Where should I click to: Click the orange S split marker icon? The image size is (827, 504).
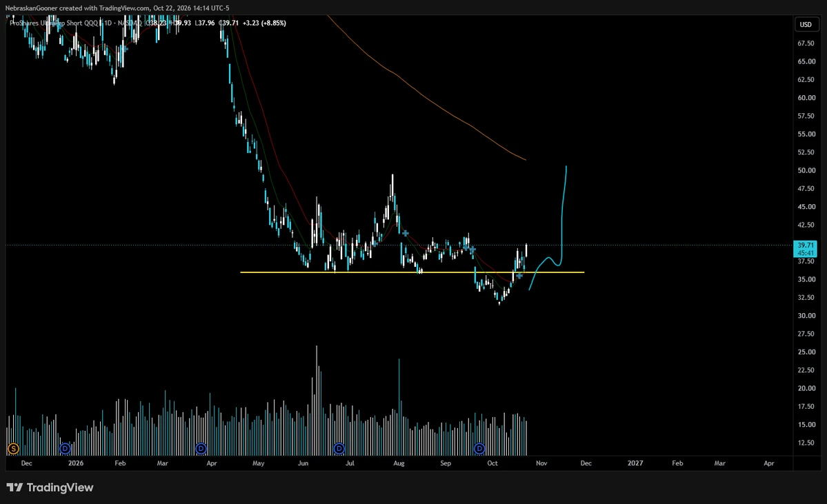pos(13,449)
